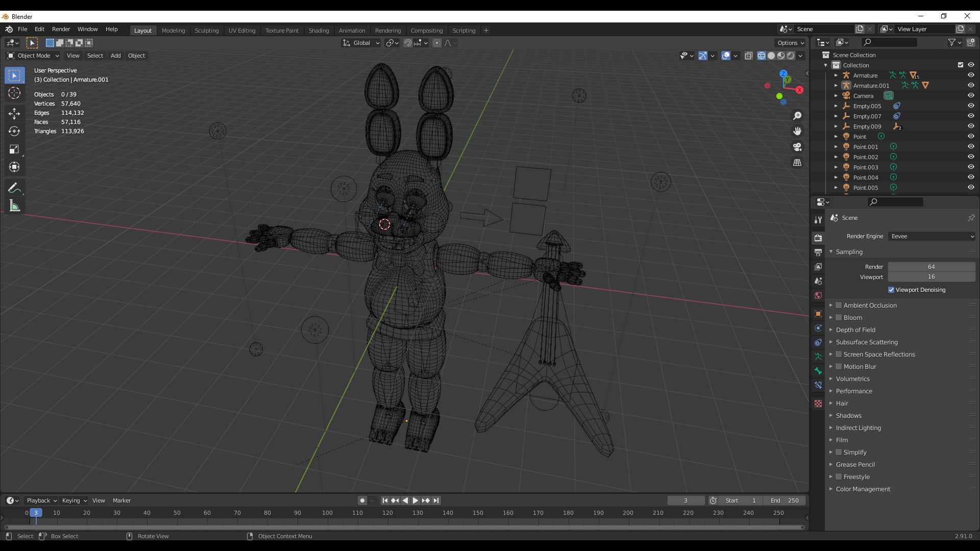Enable Motion Blur checkbox

pyautogui.click(x=839, y=366)
